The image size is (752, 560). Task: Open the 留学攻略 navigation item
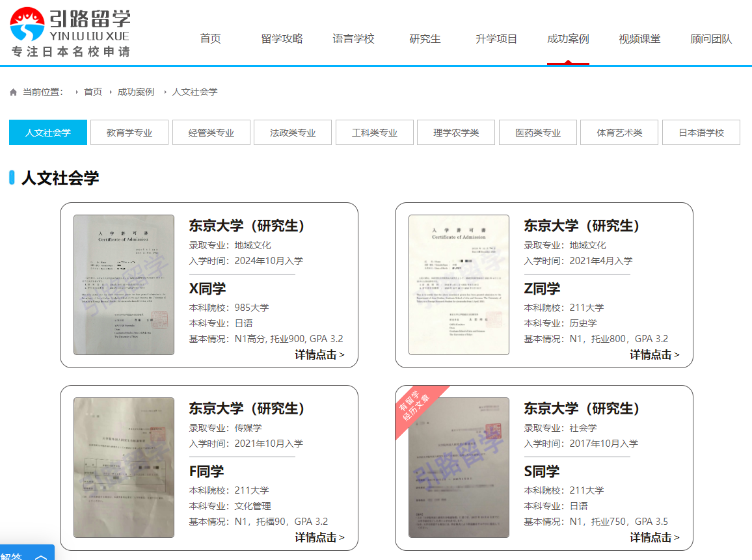coord(282,39)
